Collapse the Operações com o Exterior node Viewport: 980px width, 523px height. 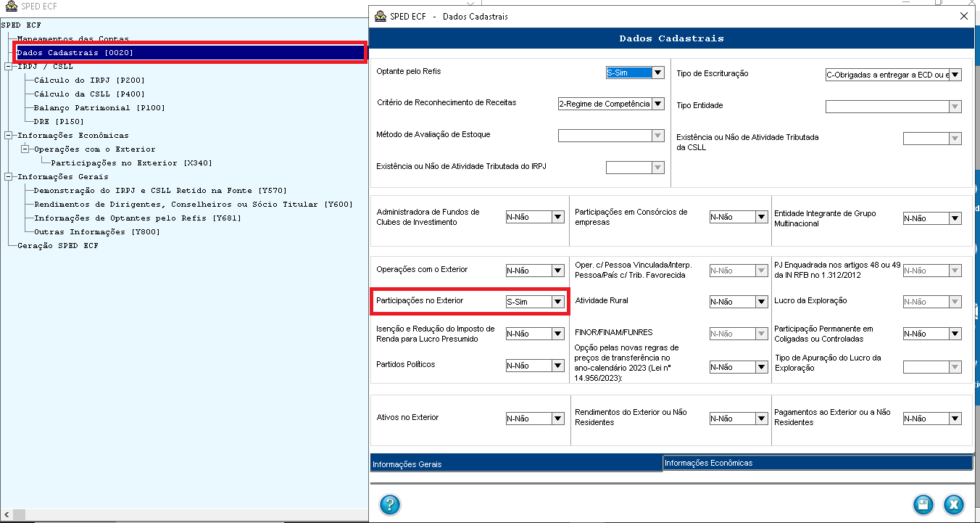(x=25, y=149)
